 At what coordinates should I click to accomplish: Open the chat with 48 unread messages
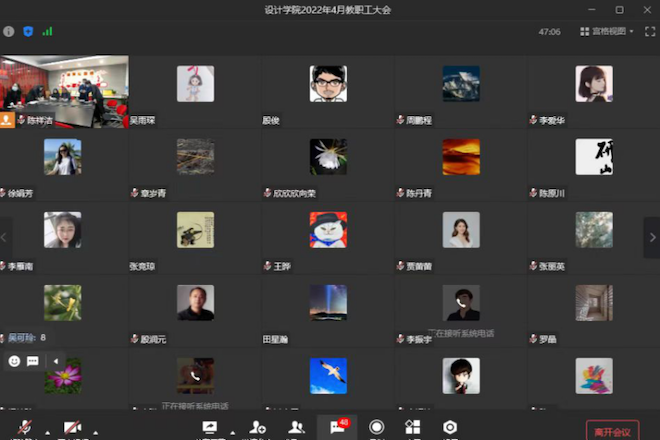[337, 427]
